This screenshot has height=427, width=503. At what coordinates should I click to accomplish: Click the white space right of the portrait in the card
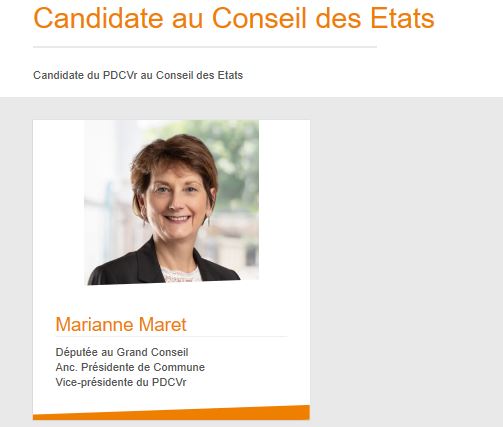click(x=285, y=202)
